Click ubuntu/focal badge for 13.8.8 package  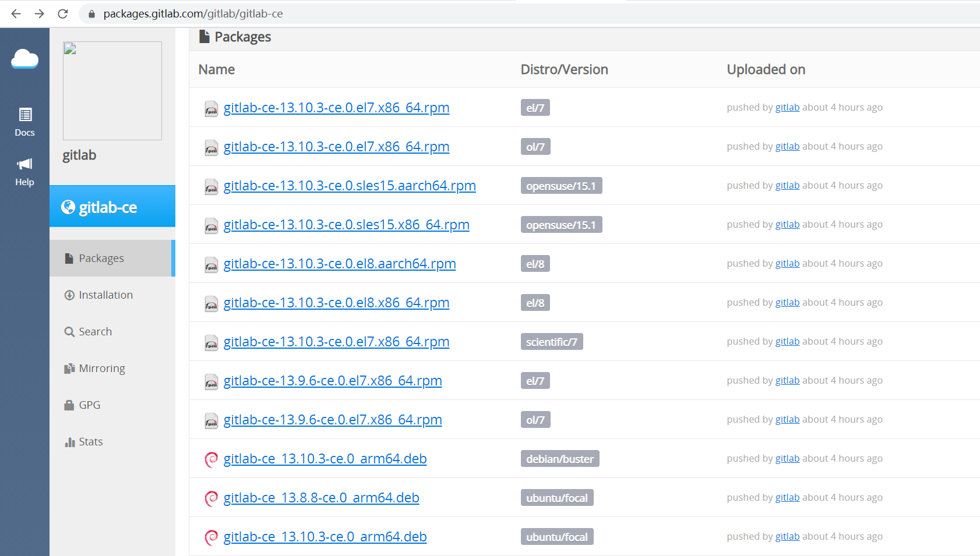tap(556, 498)
